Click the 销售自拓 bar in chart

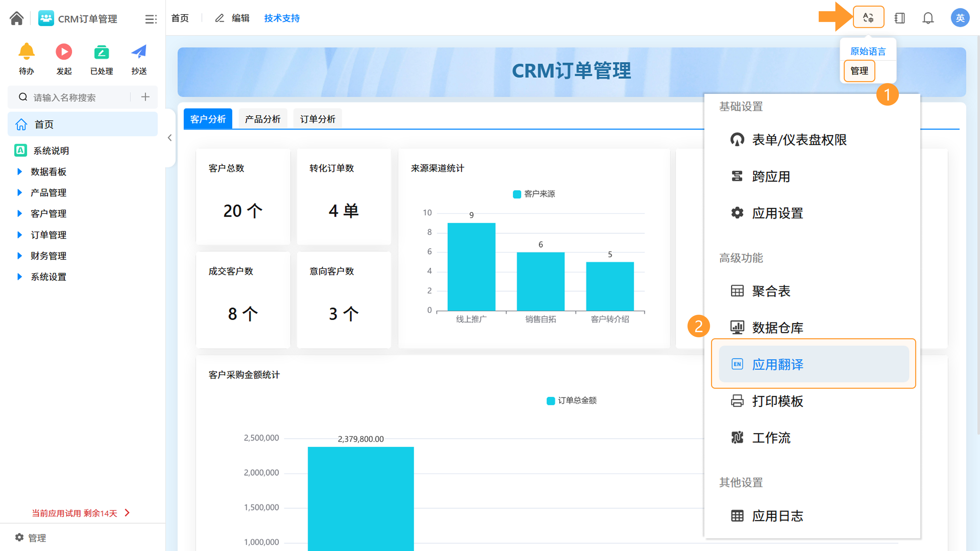[x=541, y=281]
